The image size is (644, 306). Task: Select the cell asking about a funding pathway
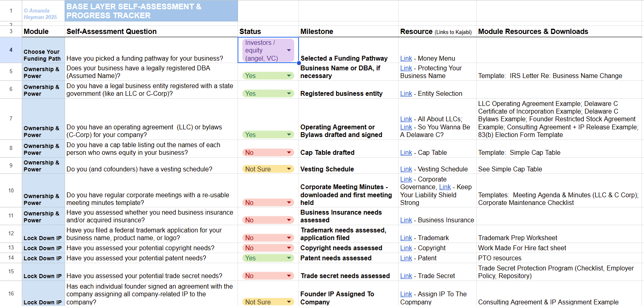click(151, 50)
